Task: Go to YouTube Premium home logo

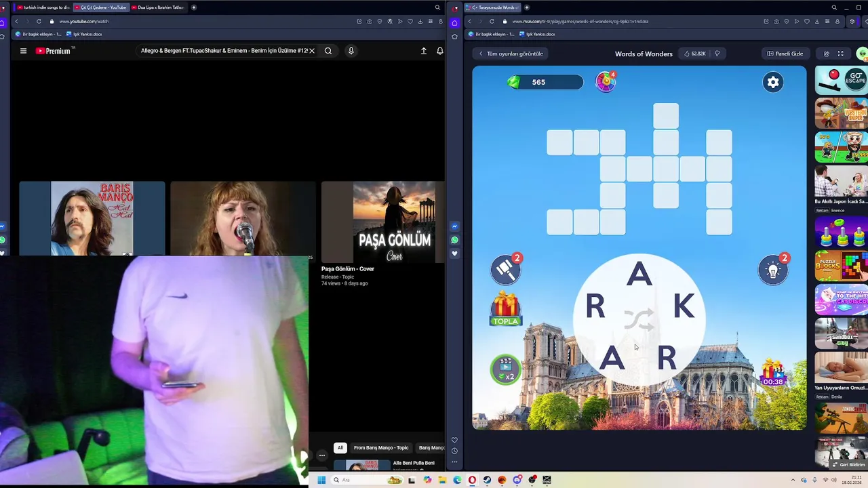Action: (54, 51)
